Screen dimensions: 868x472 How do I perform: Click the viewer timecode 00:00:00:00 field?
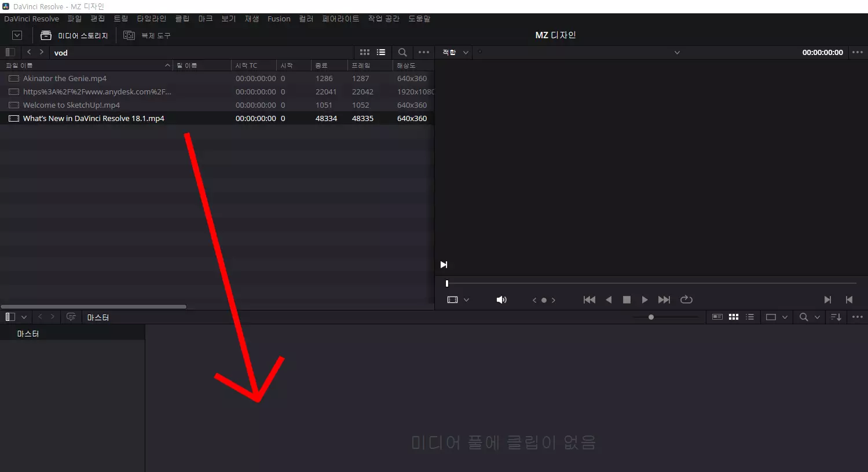pos(822,52)
